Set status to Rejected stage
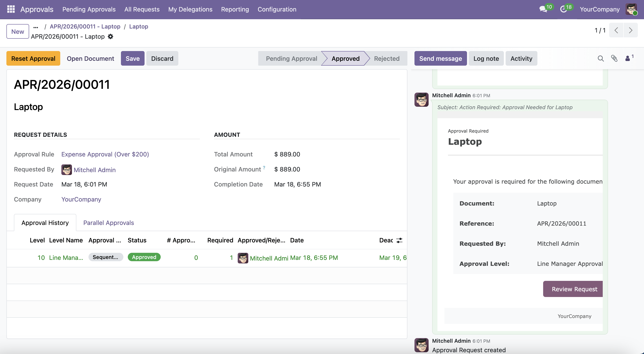The height and width of the screenshot is (354, 644). point(386,58)
